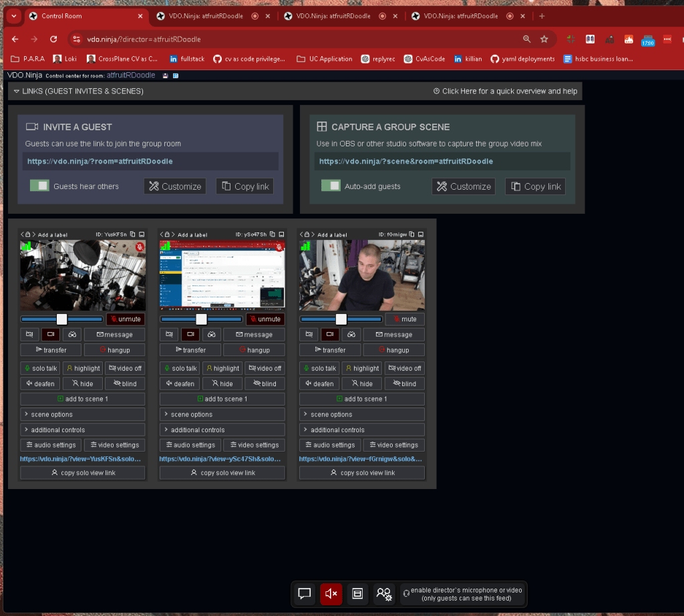Click red camera record icon for fGrnigw
Image resolution: width=684 pixels, height=616 pixels.
coord(330,335)
